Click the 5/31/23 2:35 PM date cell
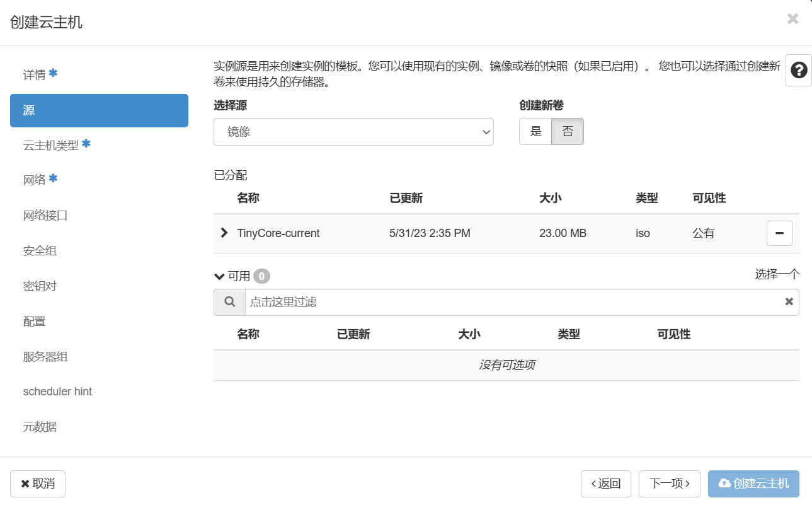The width and height of the screenshot is (812, 505). (x=430, y=233)
